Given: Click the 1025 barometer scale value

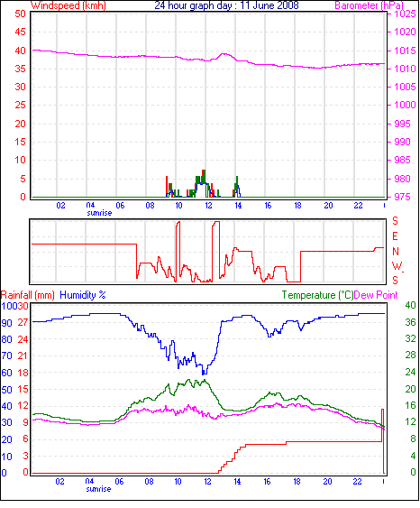Looking at the screenshot, I should 405,14.
